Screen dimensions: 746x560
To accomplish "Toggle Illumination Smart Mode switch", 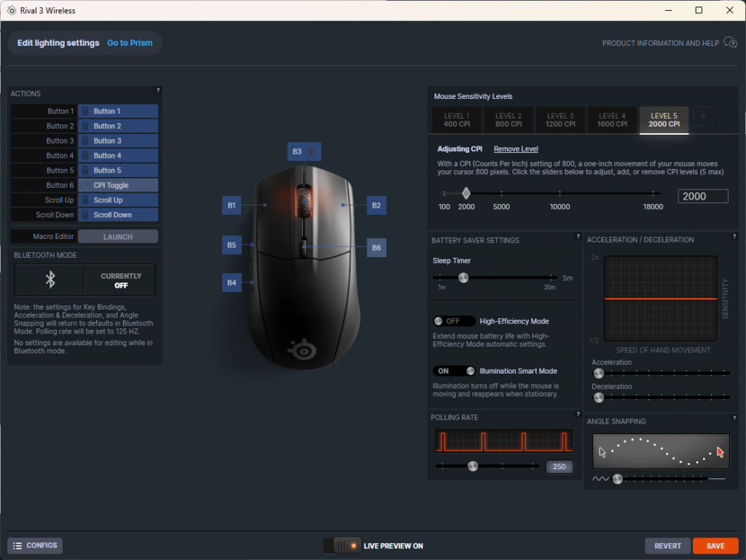I will (x=454, y=371).
